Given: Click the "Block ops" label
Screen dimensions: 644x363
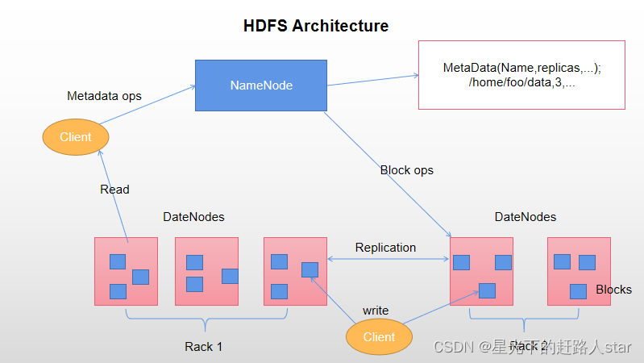Looking at the screenshot, I should point(406,170).
